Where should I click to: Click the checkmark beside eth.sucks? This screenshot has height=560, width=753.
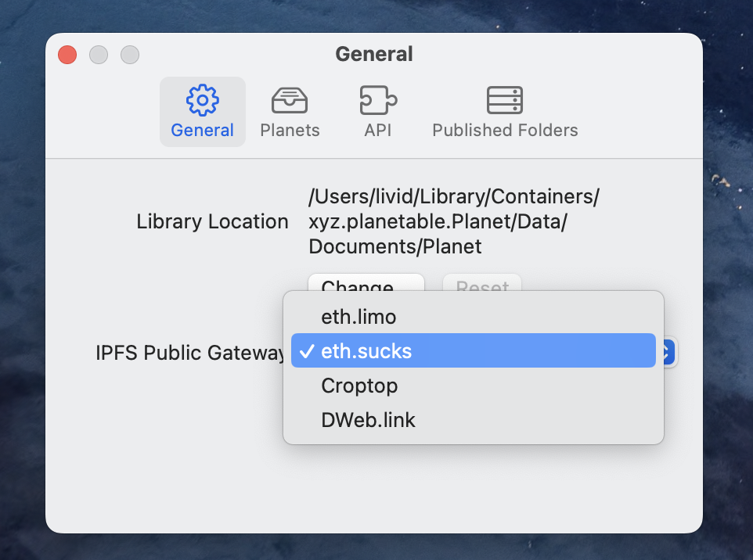click(307, 352)
